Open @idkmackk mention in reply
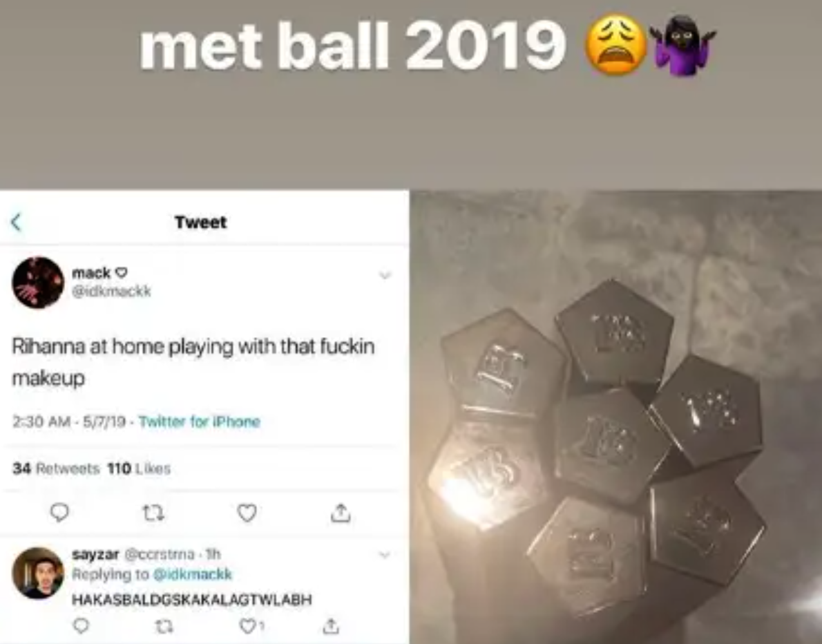This screenshot has width=822, height=644. pos(192,574)
